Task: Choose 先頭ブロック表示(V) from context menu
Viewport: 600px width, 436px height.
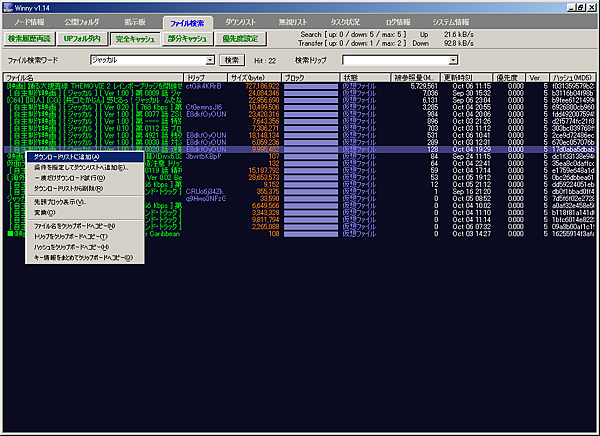Action: point(85,202)
